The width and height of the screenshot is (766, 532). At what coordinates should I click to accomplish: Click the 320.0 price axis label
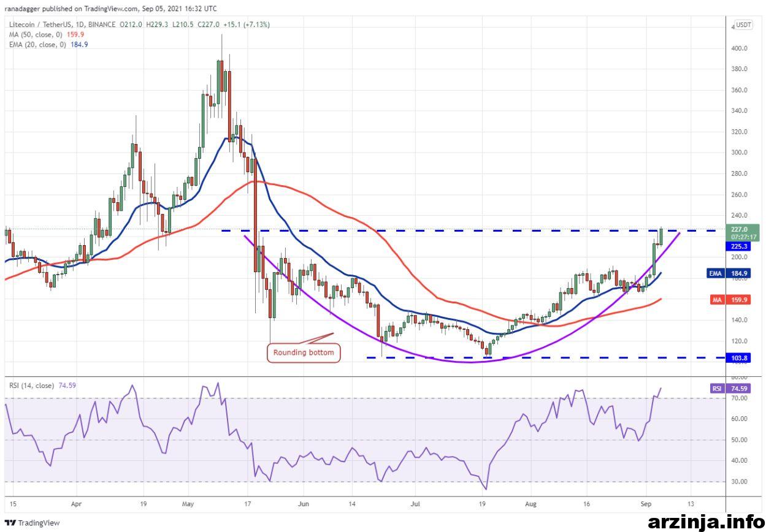tap(739, 132)
